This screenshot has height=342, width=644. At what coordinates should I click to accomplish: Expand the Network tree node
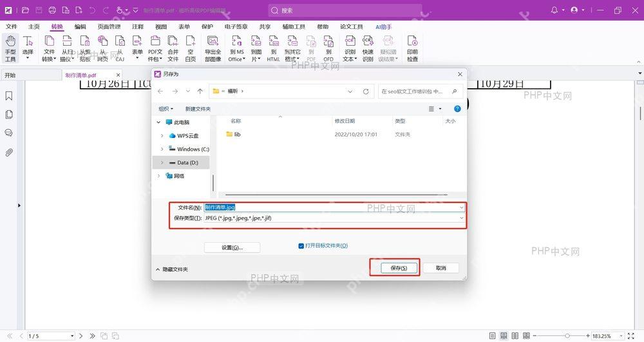click(158, 176)
